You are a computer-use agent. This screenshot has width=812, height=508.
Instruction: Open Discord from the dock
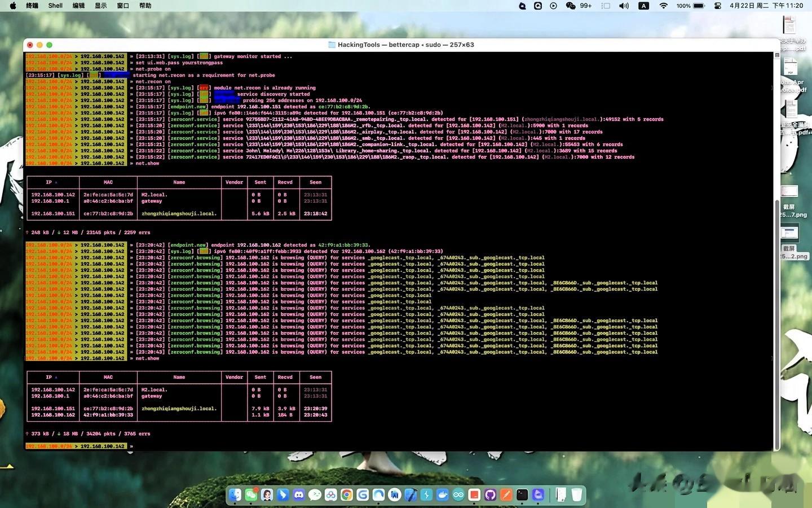[299, 495]
